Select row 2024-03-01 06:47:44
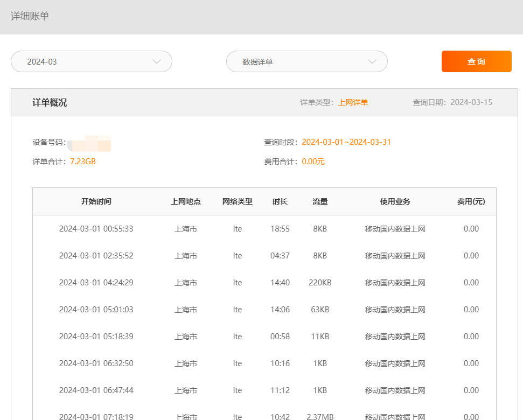 (264, 390)
